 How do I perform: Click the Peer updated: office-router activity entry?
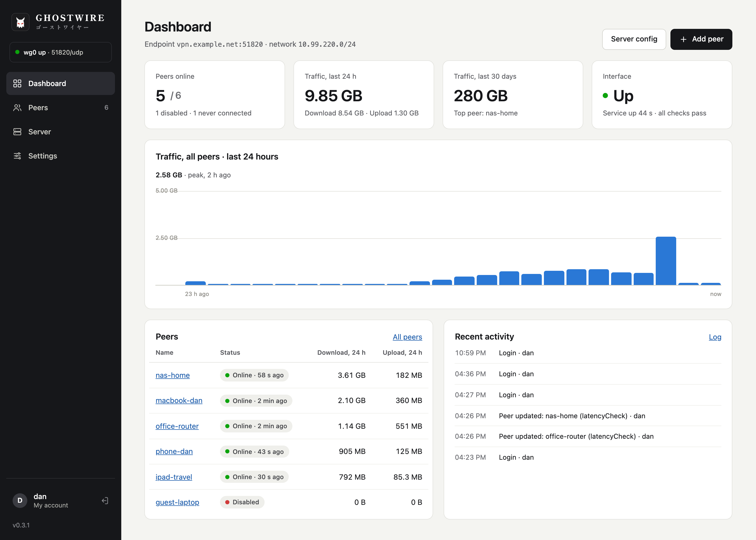tap(588, 436)
